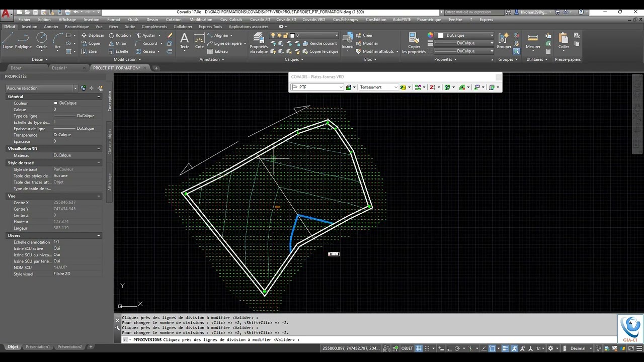Activate the Etirer command
Viewport: 644px width, 362px height.
coord(90,51)
